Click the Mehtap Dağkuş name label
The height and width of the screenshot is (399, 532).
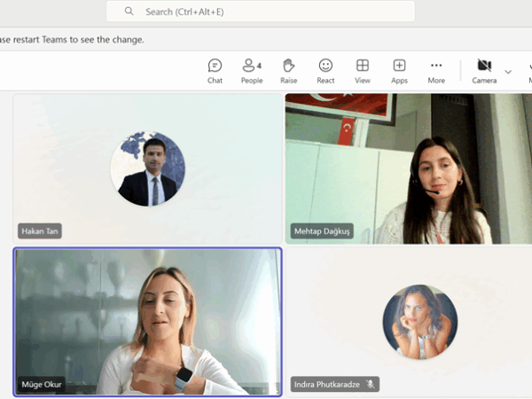click(x=322, y=231)
